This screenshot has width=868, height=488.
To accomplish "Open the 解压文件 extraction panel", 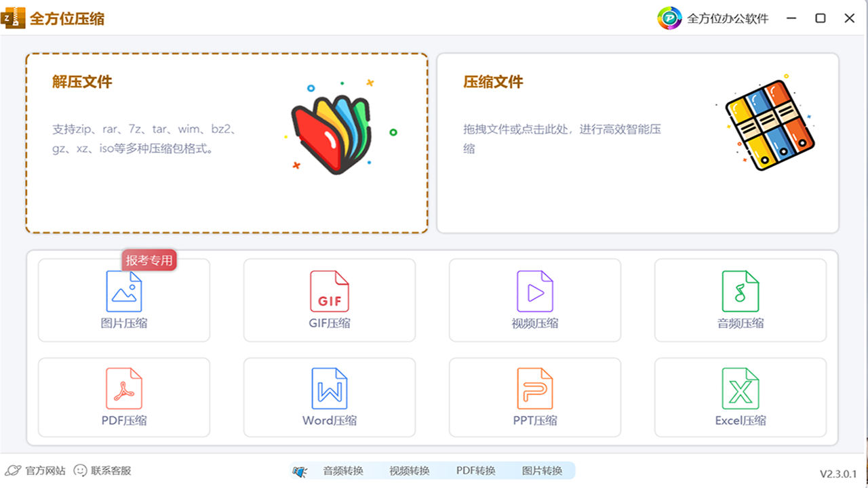I will pyautogui.click(x=226, y=142).
